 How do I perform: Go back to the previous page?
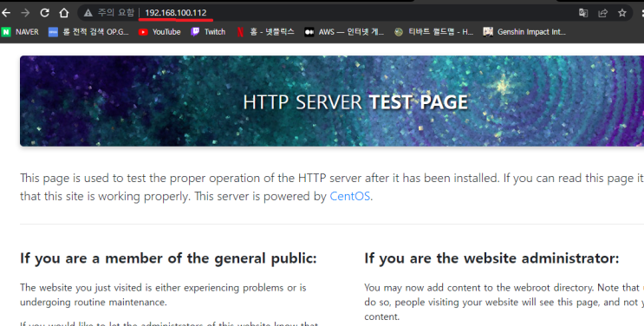click(6, 13)
